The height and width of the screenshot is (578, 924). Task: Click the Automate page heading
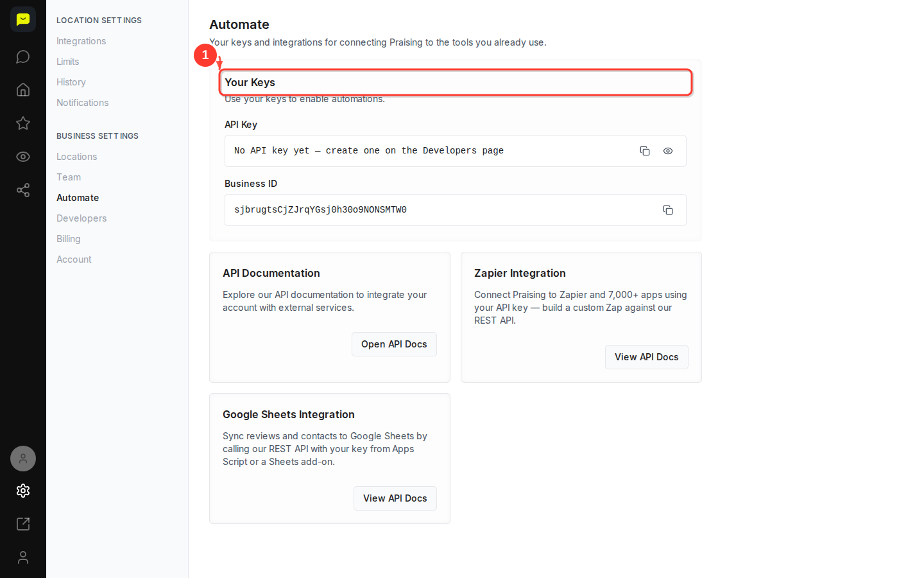point(239,24)
